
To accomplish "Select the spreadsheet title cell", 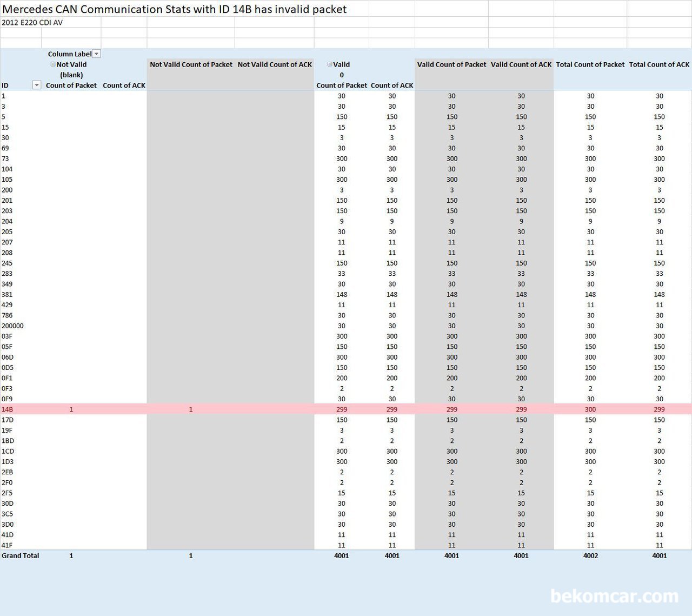I will (x=175, y=9).
